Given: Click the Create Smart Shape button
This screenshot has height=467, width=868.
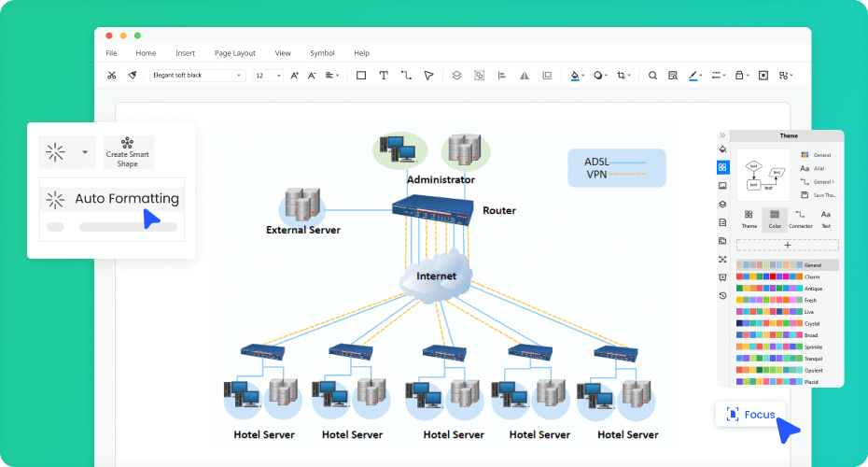Looking at the screenshot, I should point(128,152).
